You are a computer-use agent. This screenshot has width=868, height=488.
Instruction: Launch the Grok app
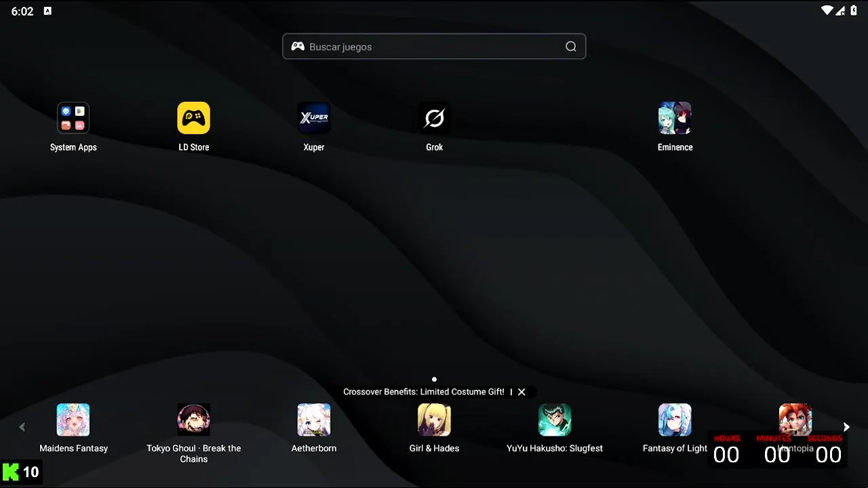pyautogui.click(x=434, y=118)
